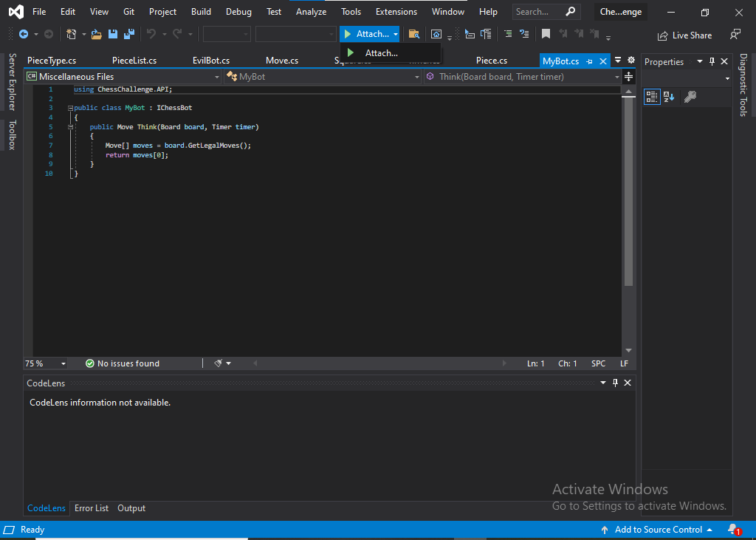Open the Server Explorer side tab
This screenshot has height=540, width=756.
12,82
